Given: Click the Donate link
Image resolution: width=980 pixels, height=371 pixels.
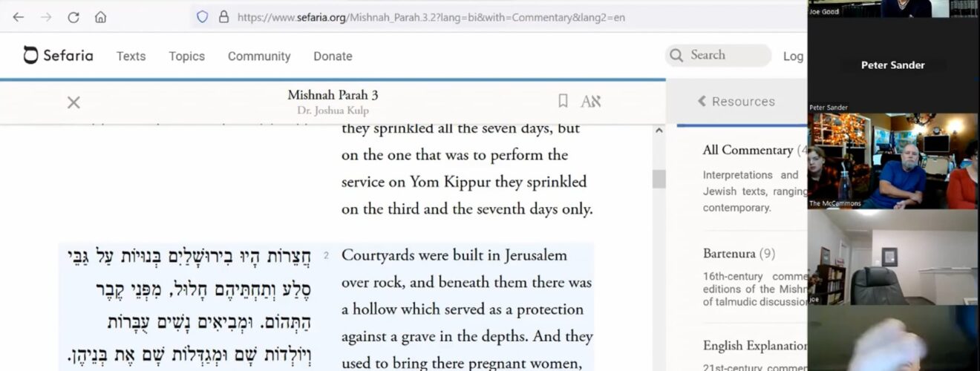Looking at the screenshot, I should click(333, 56).
